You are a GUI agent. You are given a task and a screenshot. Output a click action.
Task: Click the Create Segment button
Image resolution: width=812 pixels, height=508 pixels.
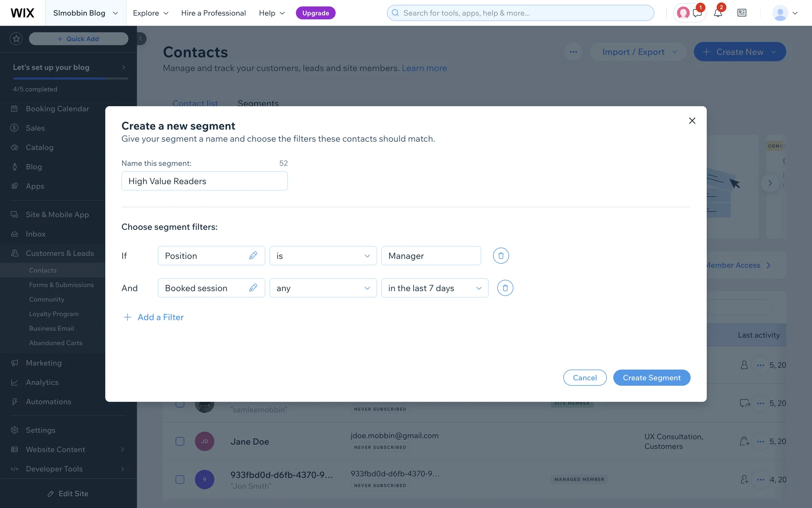tap(651, 378)
